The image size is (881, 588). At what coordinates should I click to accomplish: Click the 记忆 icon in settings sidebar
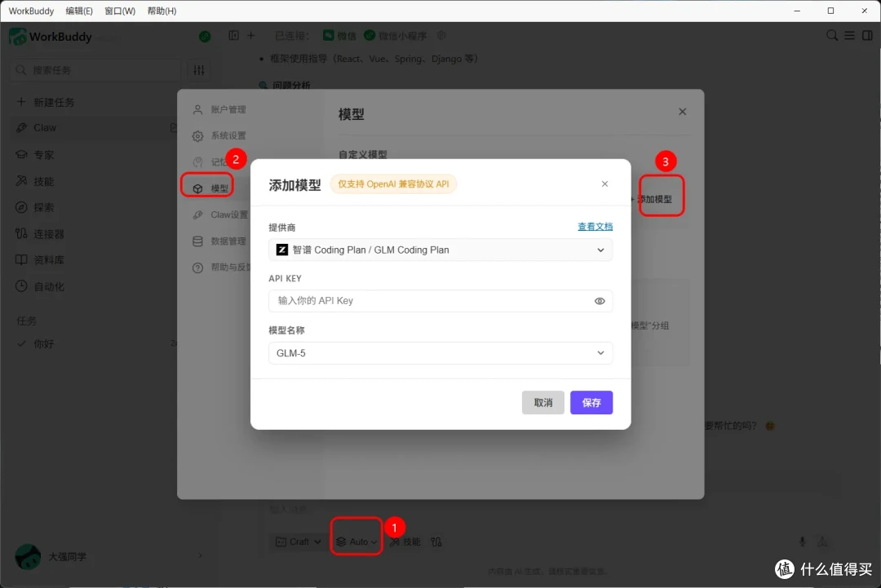coord(197,162)
